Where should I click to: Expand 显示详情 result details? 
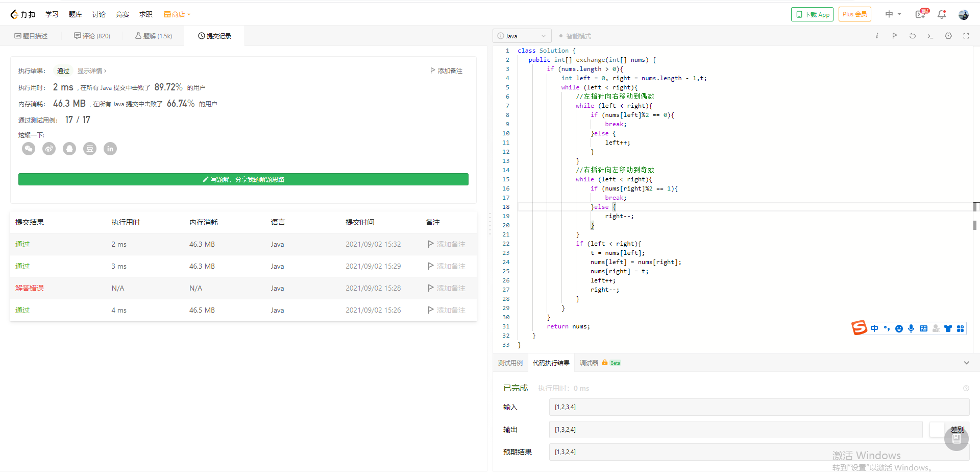pyautogui.click(x=92, y=70)
